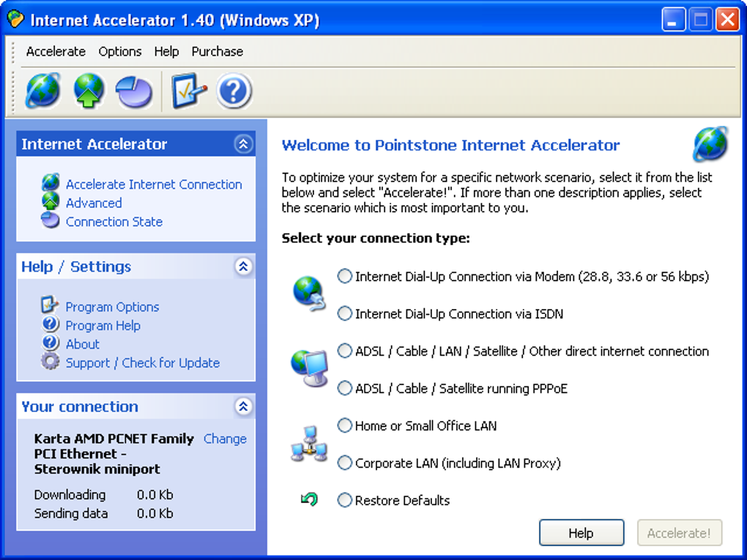Minimize the Internet Accelerator window
The width and height of the screenshot is (747, 560).
[673, 20]
